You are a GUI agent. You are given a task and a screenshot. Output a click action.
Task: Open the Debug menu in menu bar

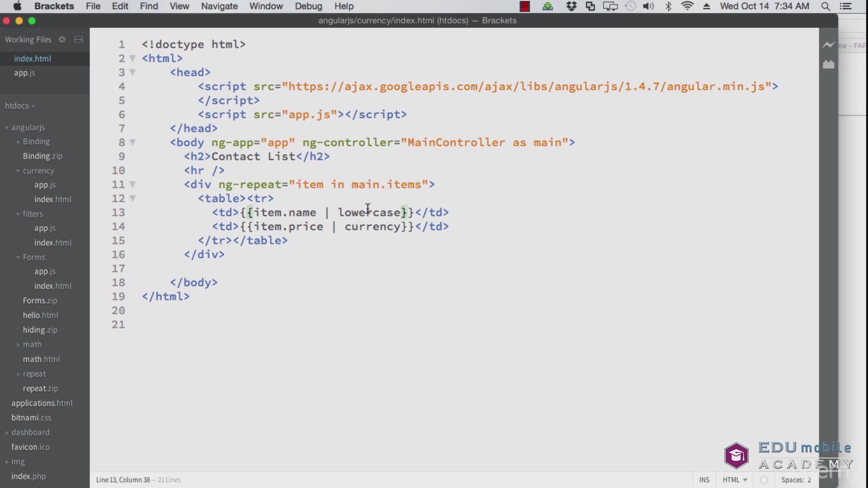tap(308, 6)
